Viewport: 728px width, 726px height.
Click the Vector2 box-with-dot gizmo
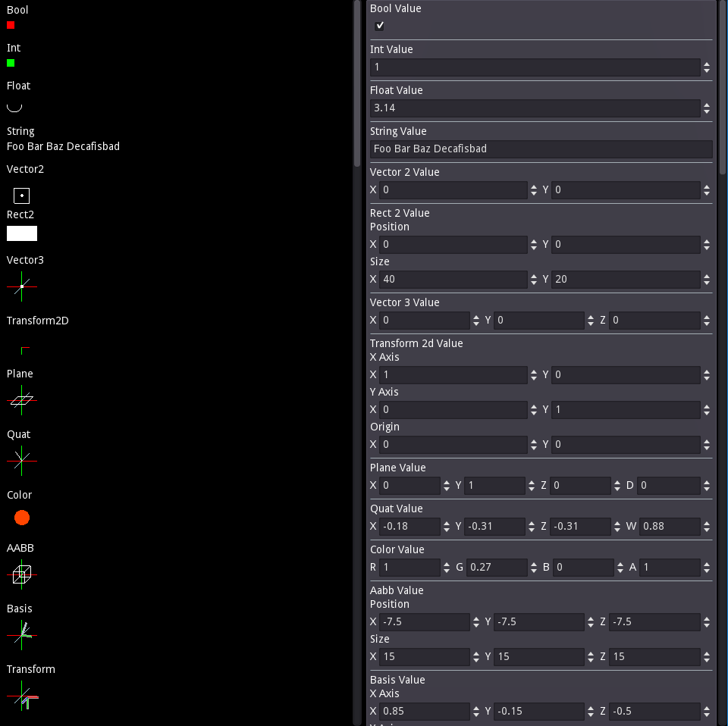coord(22,196)
